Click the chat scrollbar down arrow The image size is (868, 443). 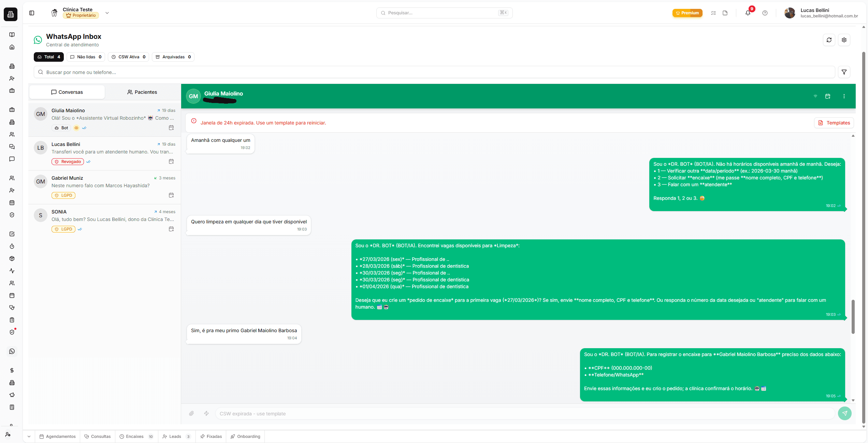coord(853,400)
